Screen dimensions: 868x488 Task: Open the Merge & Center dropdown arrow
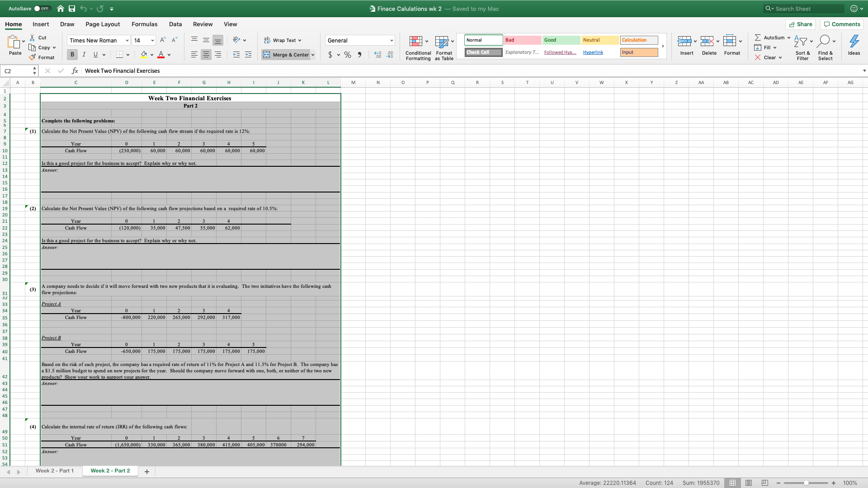[313, 55]
